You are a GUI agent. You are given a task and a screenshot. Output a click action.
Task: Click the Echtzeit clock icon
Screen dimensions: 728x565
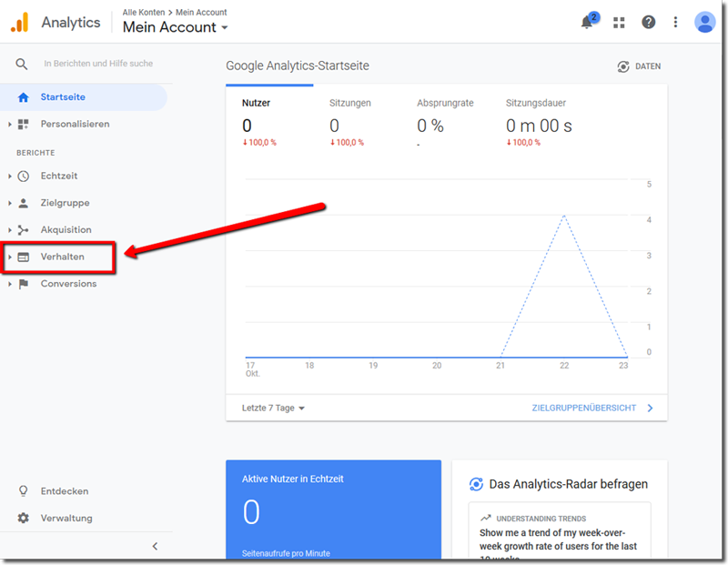[24, 176]
